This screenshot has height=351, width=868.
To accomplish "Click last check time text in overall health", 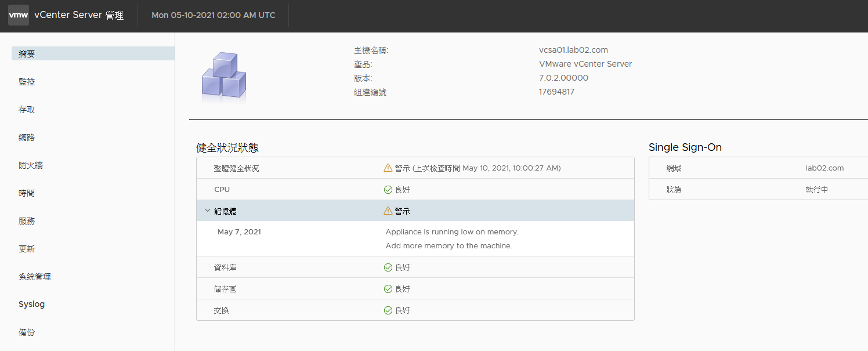I will point(487,168).
